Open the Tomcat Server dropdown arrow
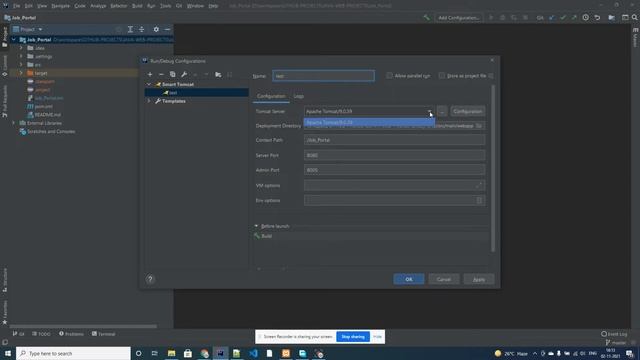Image resolution: width=640 pixels, height=360 pixels. (430, 111)
